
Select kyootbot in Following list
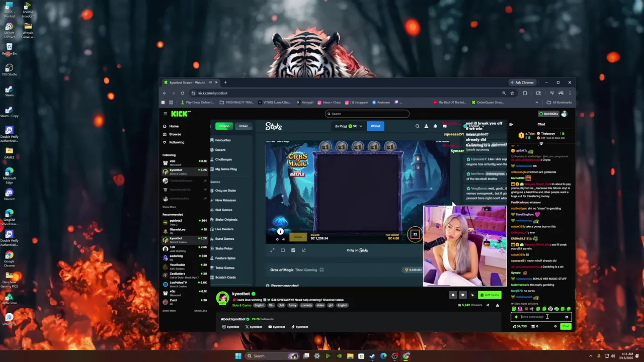(185, 171)
